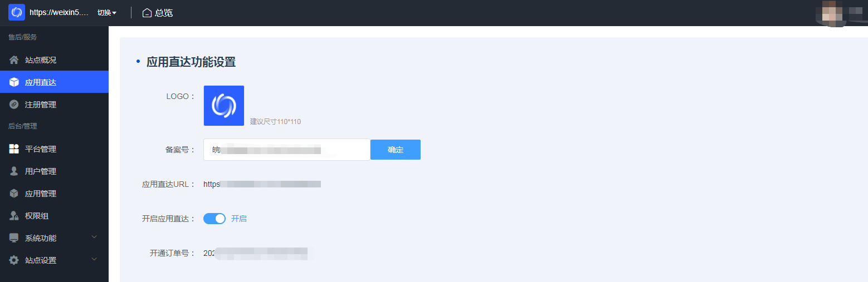The height and width of the screenshot is (282, 868).
Task: Click the monitor icon beside 系统功能
Action: 14,238
